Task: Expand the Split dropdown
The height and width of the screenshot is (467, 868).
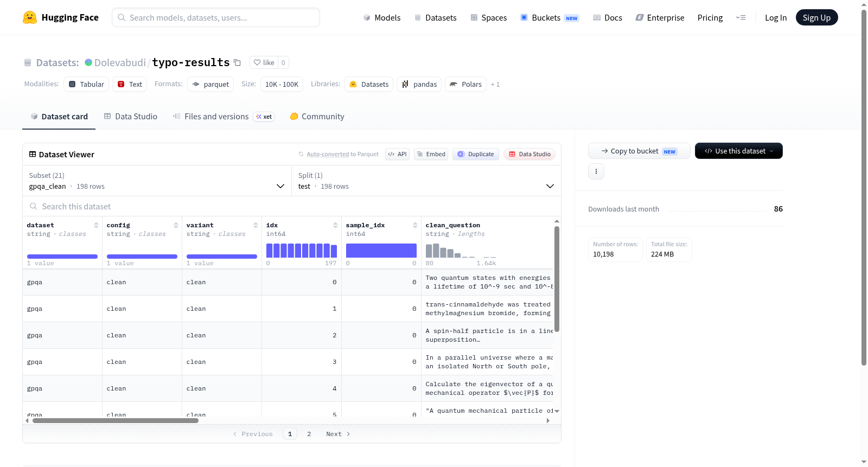Action: 426,181
